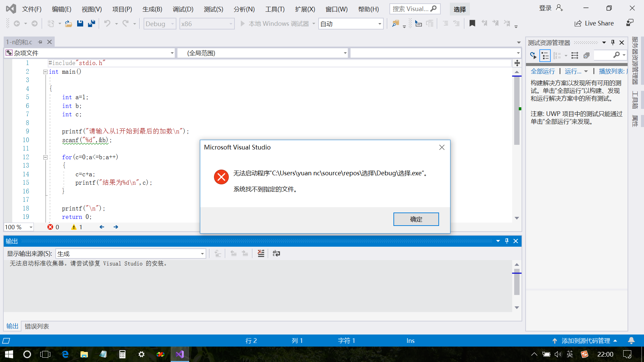This screenshot has height=362, width=644.
Task: Click the Visual Studio search box
Action: 415,9
